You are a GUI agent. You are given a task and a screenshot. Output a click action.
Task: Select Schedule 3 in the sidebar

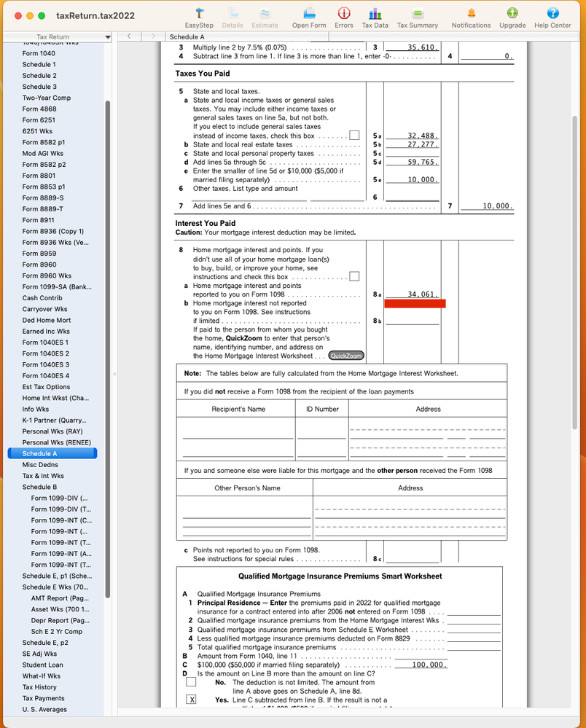39,87
